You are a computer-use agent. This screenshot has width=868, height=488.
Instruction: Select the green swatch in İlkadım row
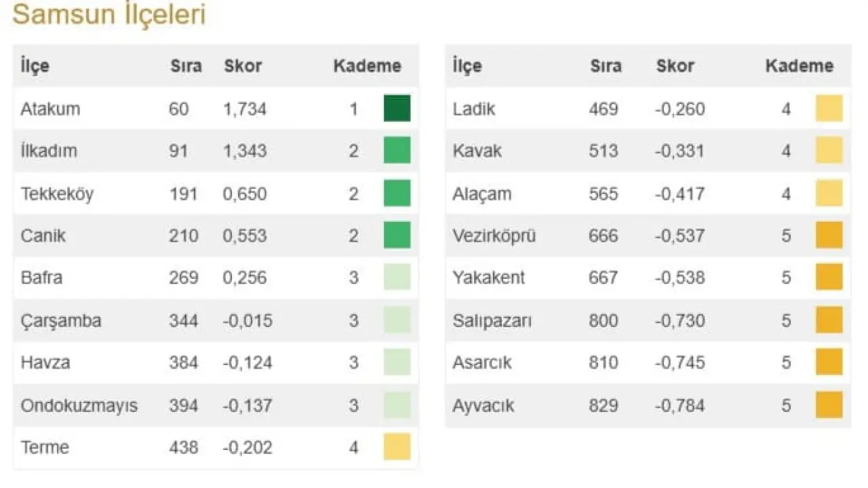point(397,151)
